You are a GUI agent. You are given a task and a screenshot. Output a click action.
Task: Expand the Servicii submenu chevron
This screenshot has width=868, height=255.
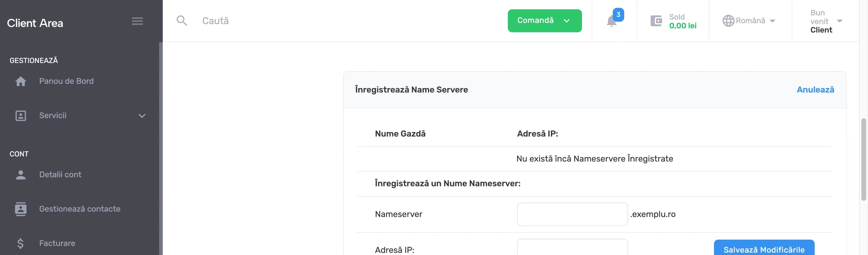pyautogui.click(x=142, y=115)
